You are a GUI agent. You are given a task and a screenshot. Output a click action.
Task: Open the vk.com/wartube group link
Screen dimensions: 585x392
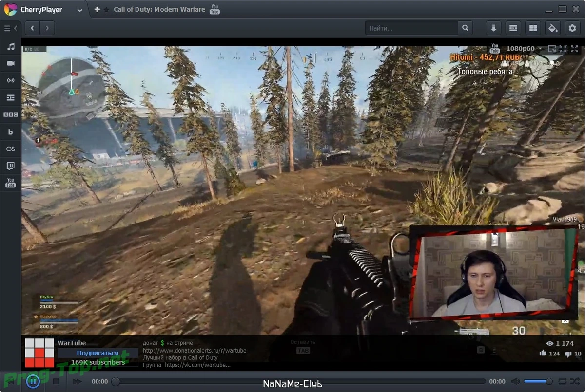(x=197, y=365)
